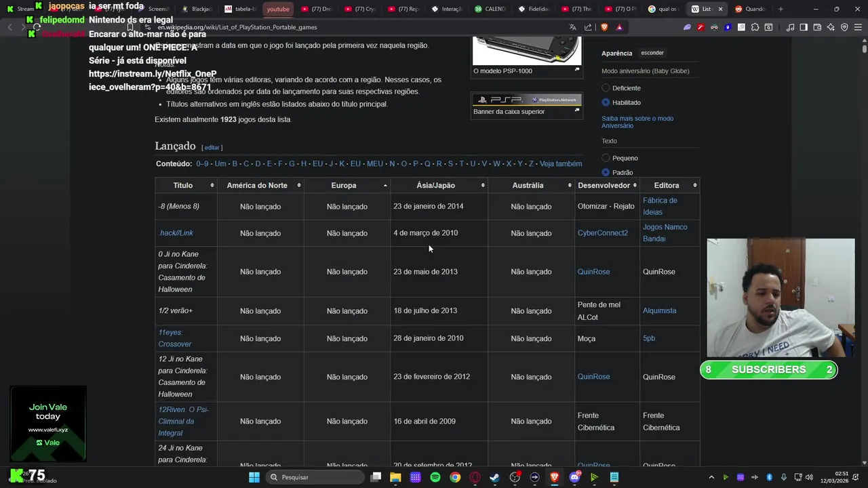The width and height of the screenshot is (868, 488).
Task: Open Brave Shields lion icon
Action: tap(604, 27)
